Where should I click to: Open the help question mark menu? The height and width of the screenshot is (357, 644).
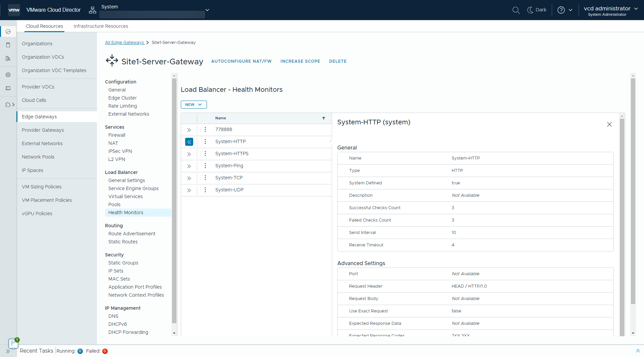point(565,10)
